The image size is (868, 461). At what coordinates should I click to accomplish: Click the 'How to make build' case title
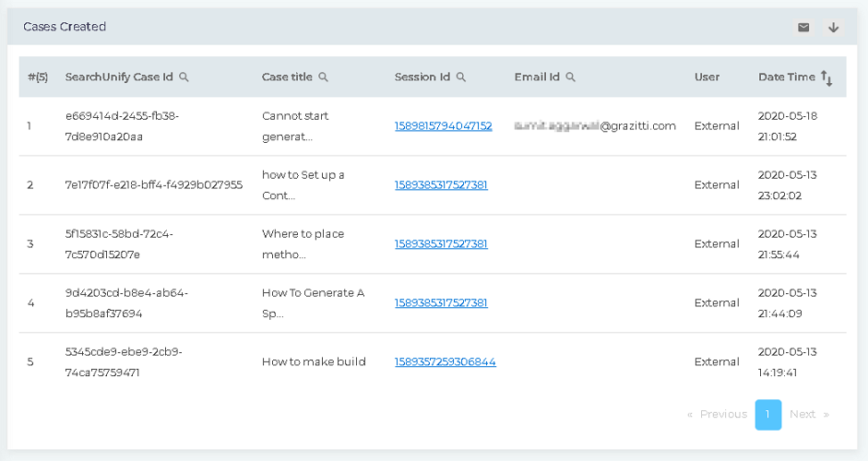point(314,362)
